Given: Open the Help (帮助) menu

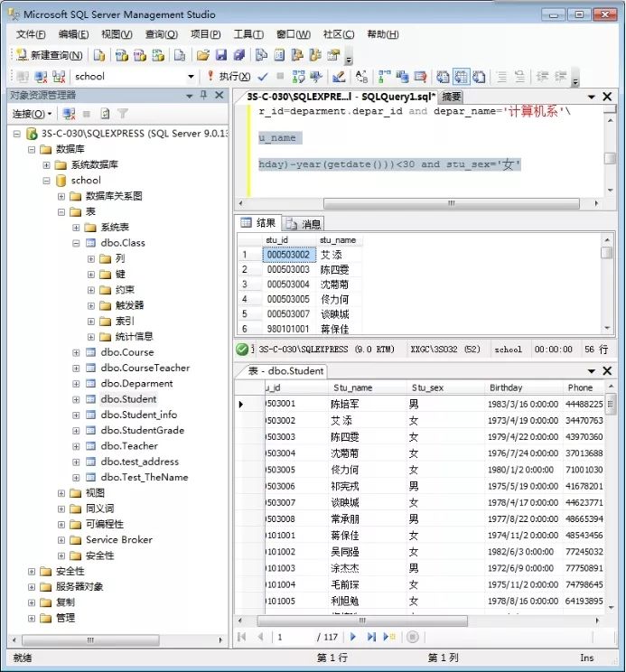Looking at the screenshot, I should [383, 34].
